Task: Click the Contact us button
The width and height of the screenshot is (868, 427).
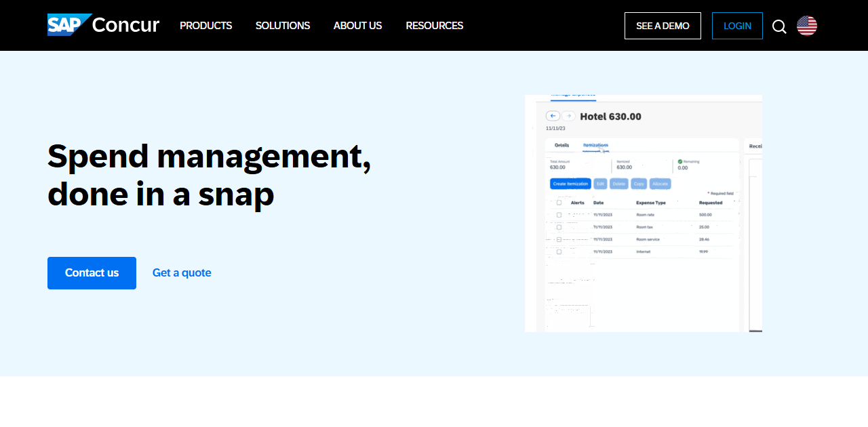Action: pyautogui.click(x=92, y=273)
